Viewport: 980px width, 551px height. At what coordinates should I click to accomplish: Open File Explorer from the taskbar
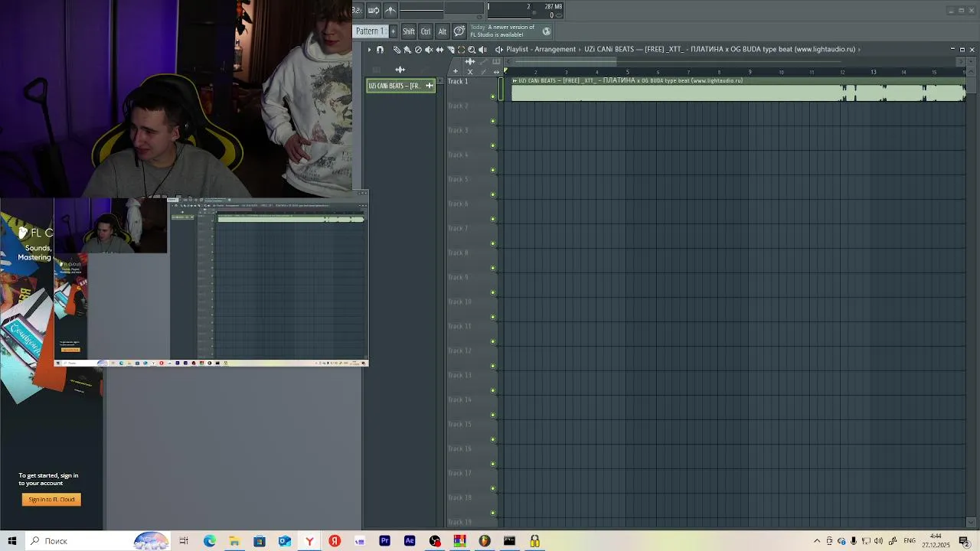pos(234,541)
